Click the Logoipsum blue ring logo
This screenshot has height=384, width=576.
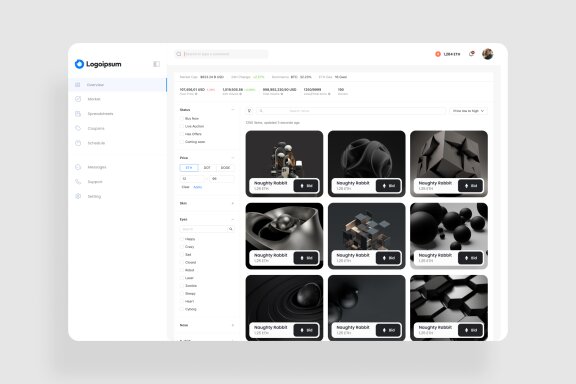click(79, 64)
